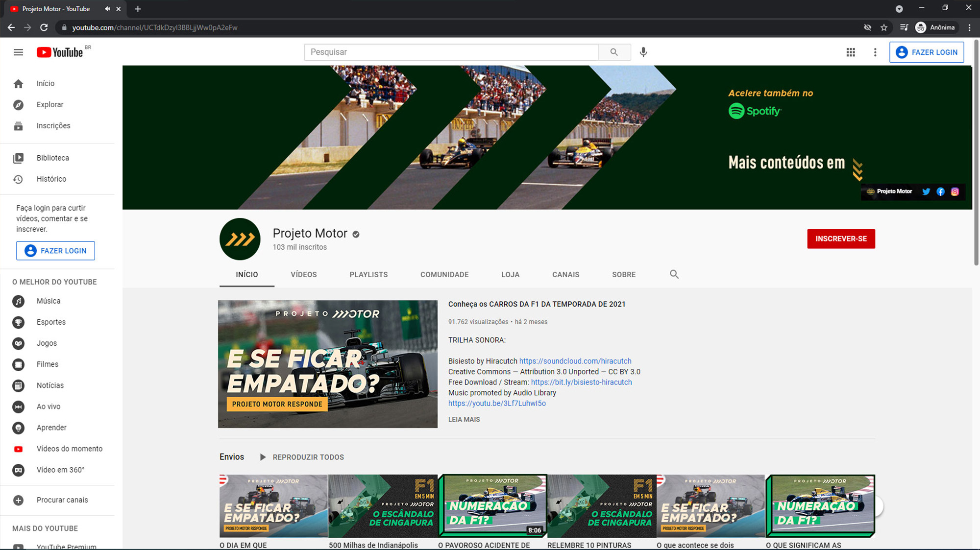980x550 pixels.
Task: Click INSCREVER-SE subscribe button
Action: (841, 239)
